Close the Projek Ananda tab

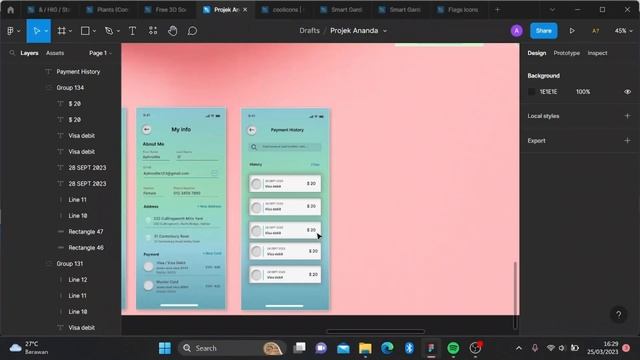tap(245, 10)
